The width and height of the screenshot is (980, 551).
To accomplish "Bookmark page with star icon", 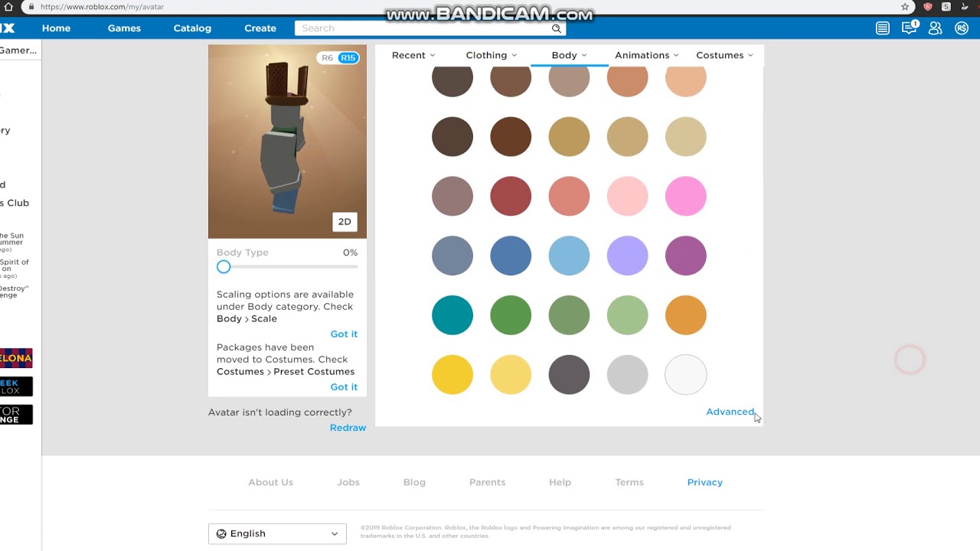I will tap(905, 7).
